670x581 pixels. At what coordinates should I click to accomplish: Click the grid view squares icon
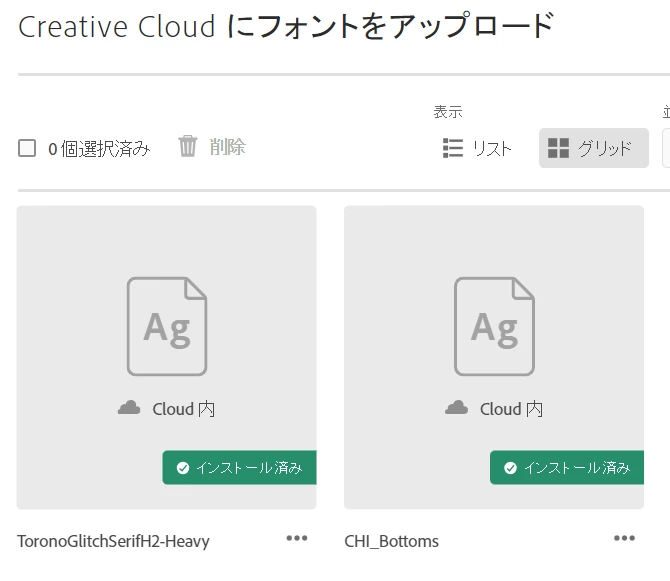click(x=558, y=148)
